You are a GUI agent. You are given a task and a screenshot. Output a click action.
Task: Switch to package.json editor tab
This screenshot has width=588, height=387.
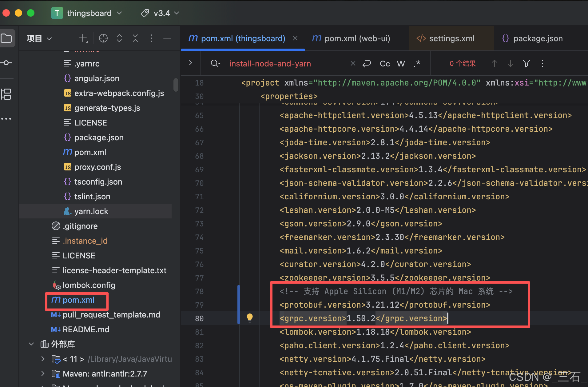click(532, 38)
